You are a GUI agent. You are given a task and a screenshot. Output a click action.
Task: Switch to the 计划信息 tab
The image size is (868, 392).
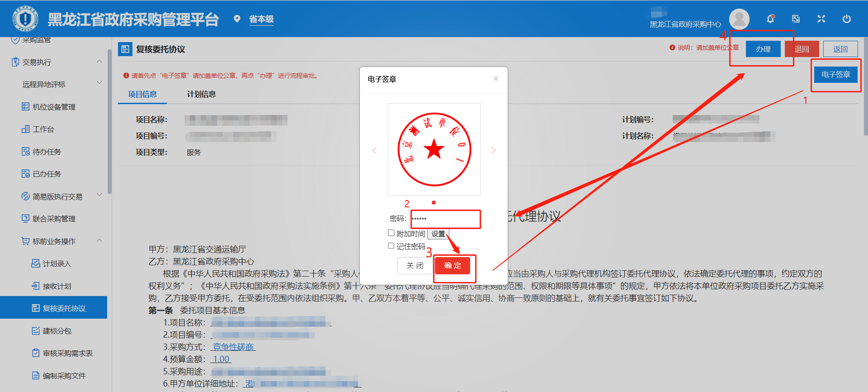[202, 94]
